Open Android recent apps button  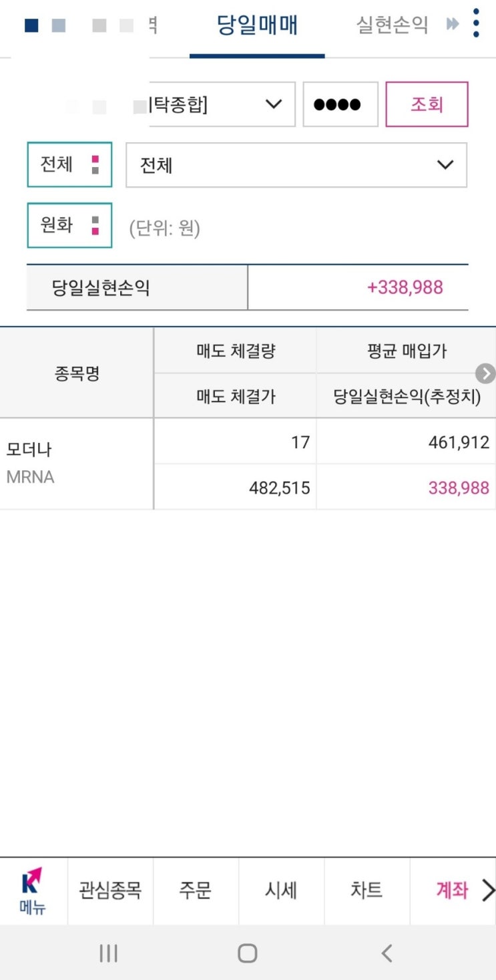pos(108,953)
